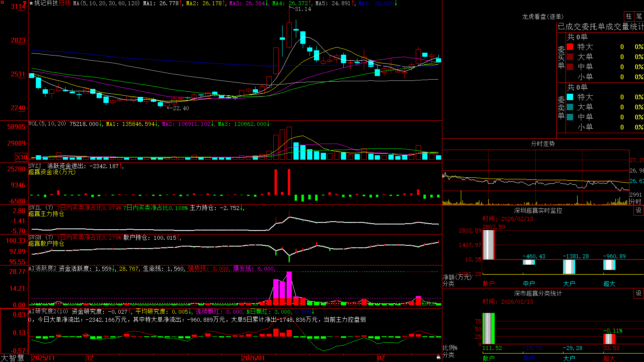Click the cyan 特大 sell order swatch
This screenshot has height=362, width=644.
[x=570, y=97]
